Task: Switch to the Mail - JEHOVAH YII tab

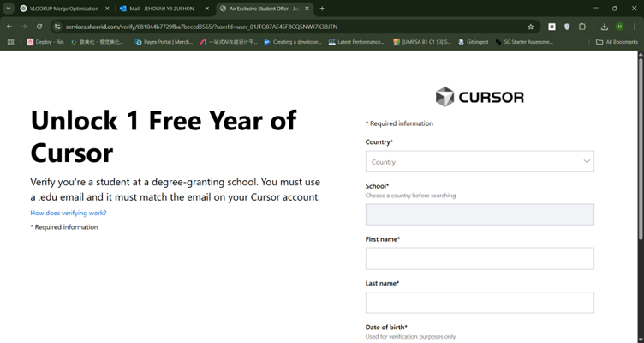Action: (165, 9)
